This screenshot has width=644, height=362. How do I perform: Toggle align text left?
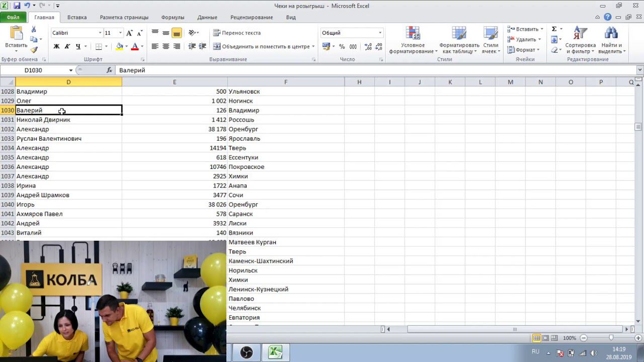point(155,47)
